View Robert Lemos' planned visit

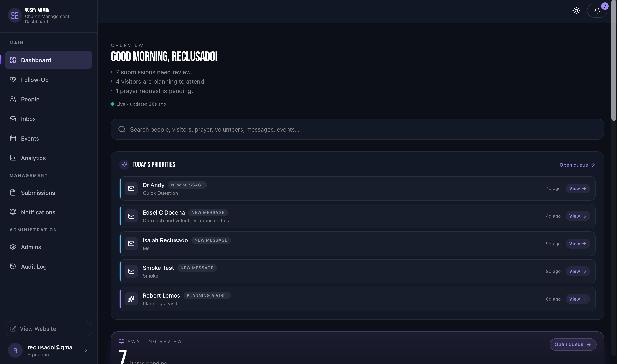[x=578, y=299]
